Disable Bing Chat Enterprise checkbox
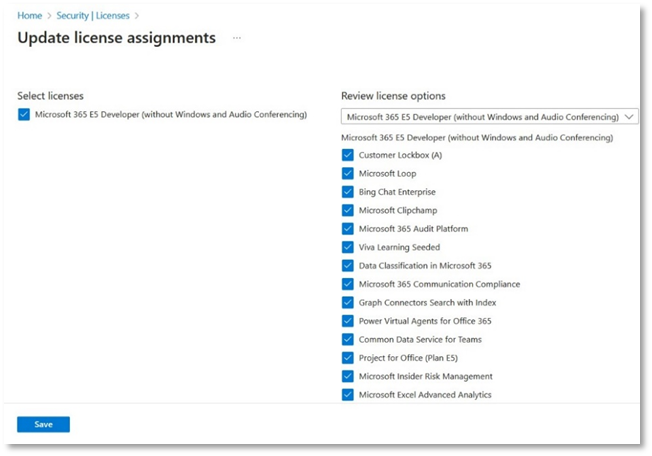This screenshot has height=456, width=652. (348, 192)
